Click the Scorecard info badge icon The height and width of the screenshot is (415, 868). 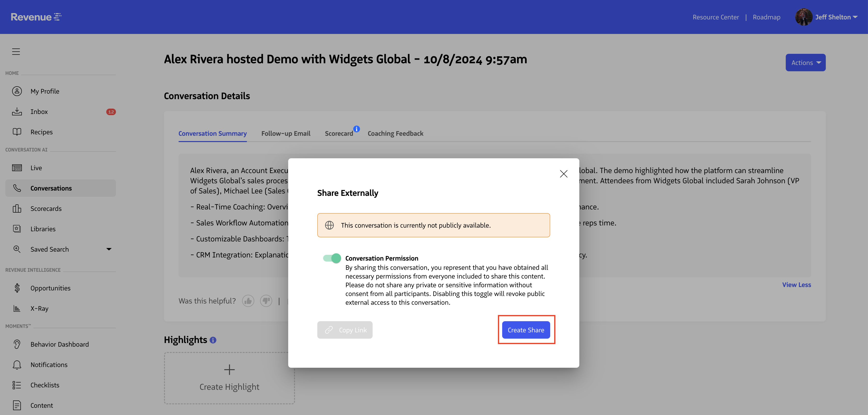point(357,129)
